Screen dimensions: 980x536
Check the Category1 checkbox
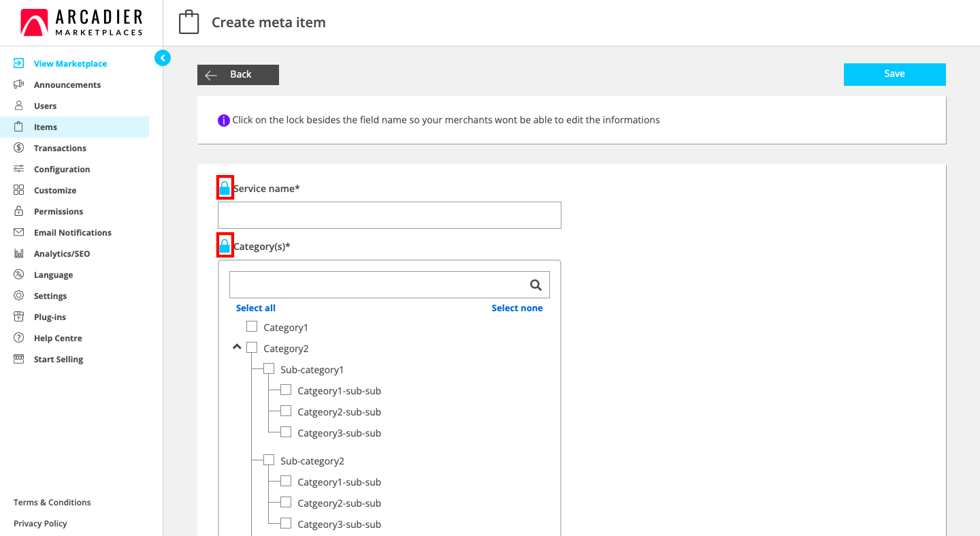tap(252, 327)
